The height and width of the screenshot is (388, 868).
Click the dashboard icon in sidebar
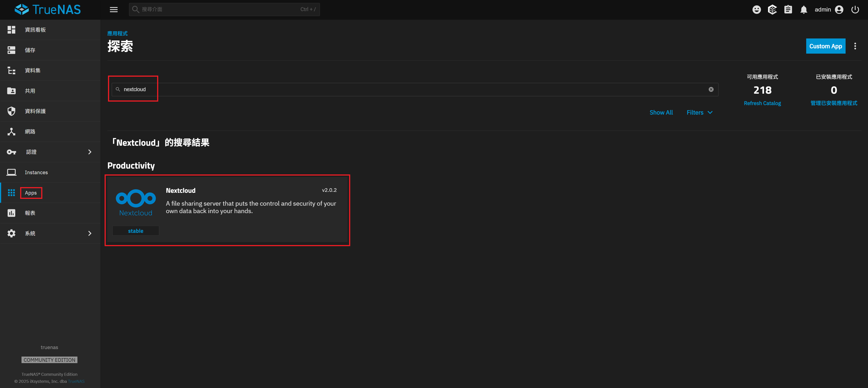(12, 30)
